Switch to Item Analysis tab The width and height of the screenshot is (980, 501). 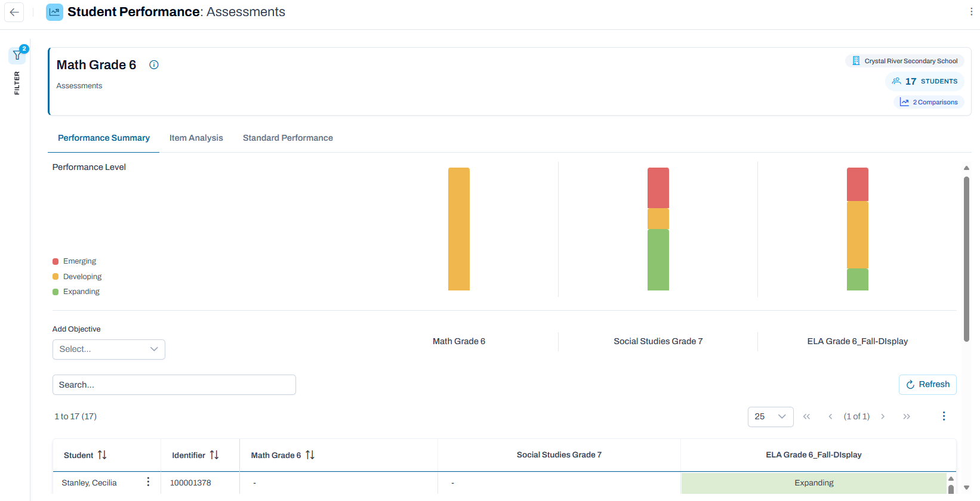pos(196,138)
